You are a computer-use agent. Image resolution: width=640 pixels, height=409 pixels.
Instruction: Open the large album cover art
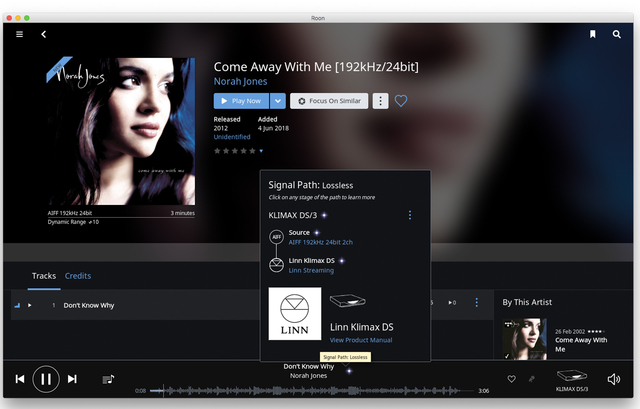click(x=121, y=131)
